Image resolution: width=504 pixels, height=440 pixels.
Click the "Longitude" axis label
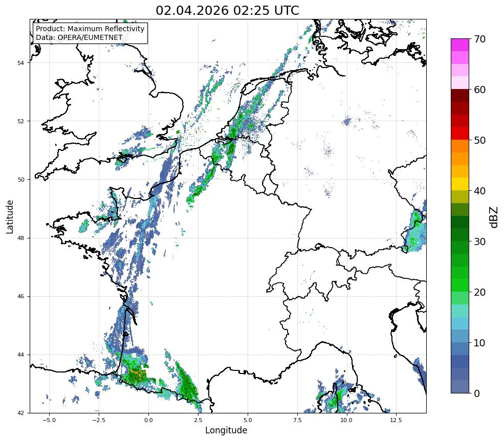[x=226, y=430]
